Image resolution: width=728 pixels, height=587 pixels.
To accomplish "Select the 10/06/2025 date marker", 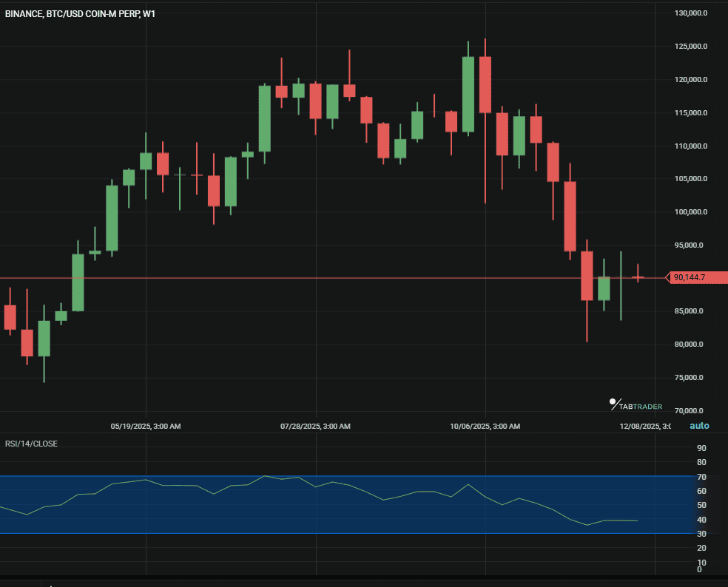I will click(485, 427).
